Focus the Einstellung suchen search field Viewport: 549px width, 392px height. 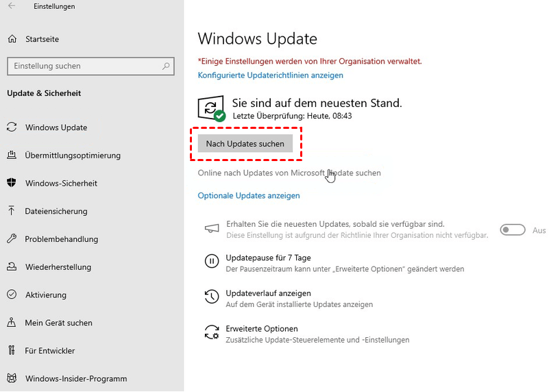pos(82,66)
